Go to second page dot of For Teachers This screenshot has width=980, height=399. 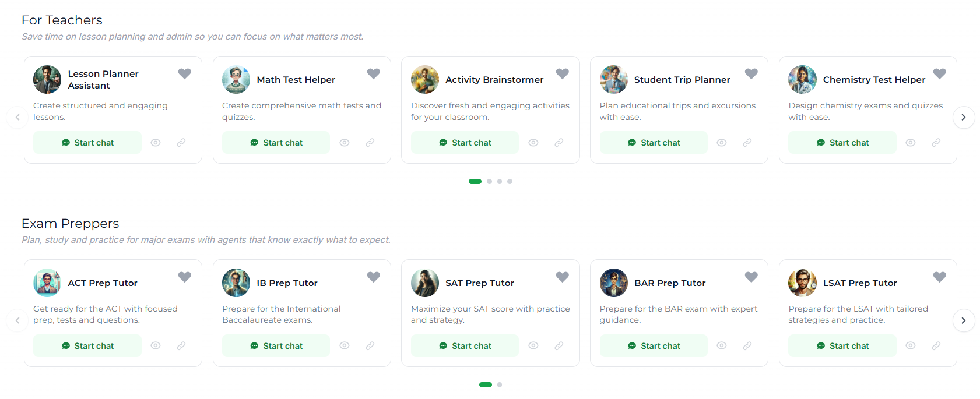(489, 182)
